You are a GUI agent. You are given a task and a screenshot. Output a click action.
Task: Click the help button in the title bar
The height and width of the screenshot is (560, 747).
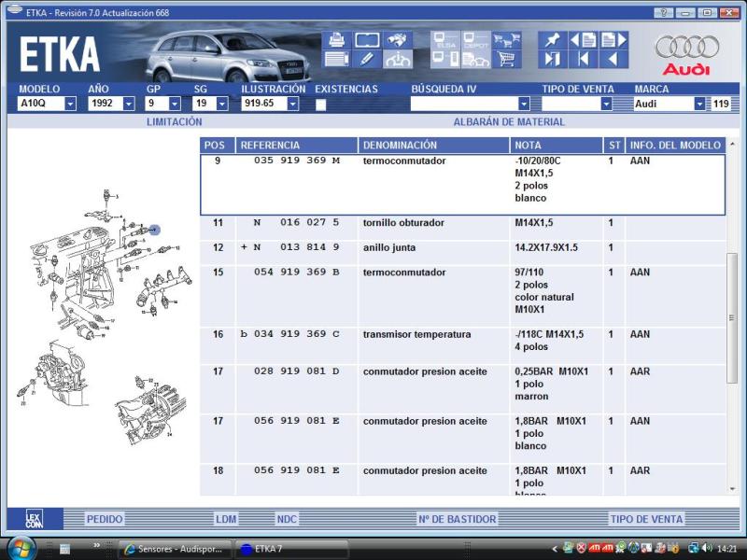pos(664,13)
